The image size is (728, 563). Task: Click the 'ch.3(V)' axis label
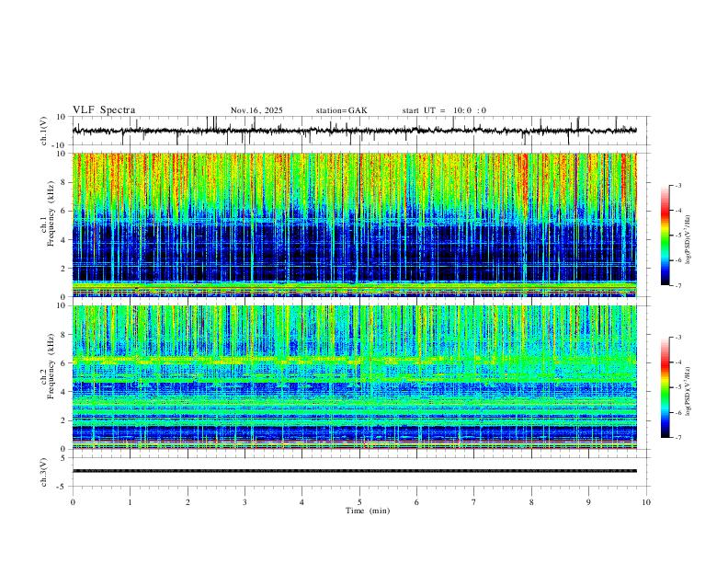tap(44, 472)
